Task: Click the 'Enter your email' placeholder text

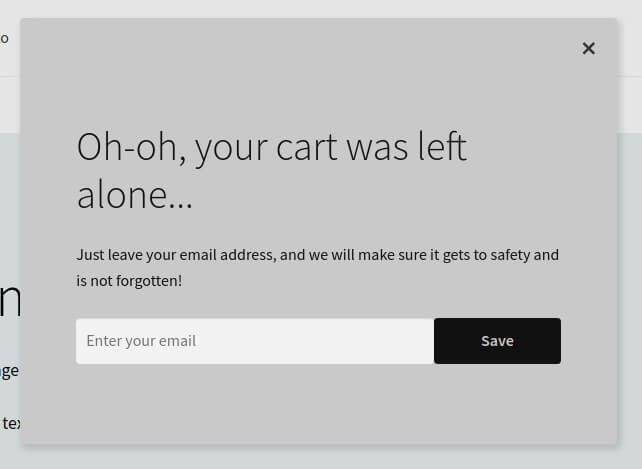Action: click(x=141, y=341)
